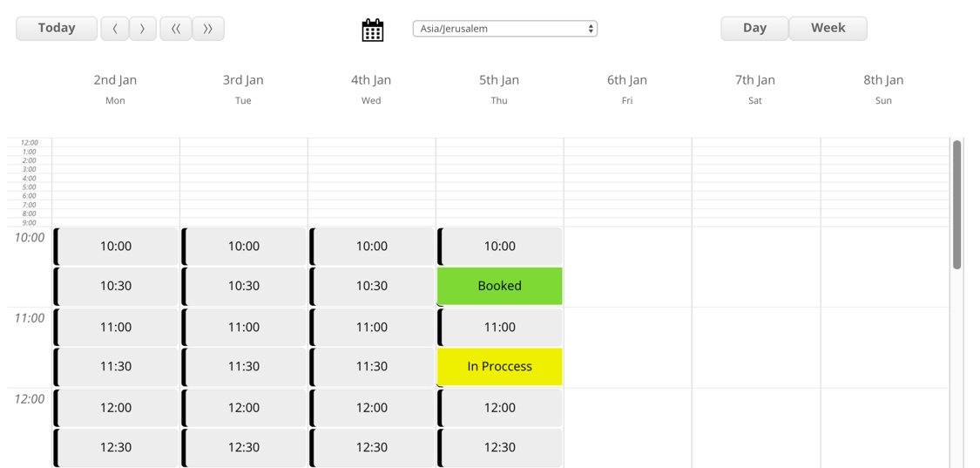Click the vertical scrollbar on the calendar
This screenshot has height=468, width=980.
coord(956,205)
